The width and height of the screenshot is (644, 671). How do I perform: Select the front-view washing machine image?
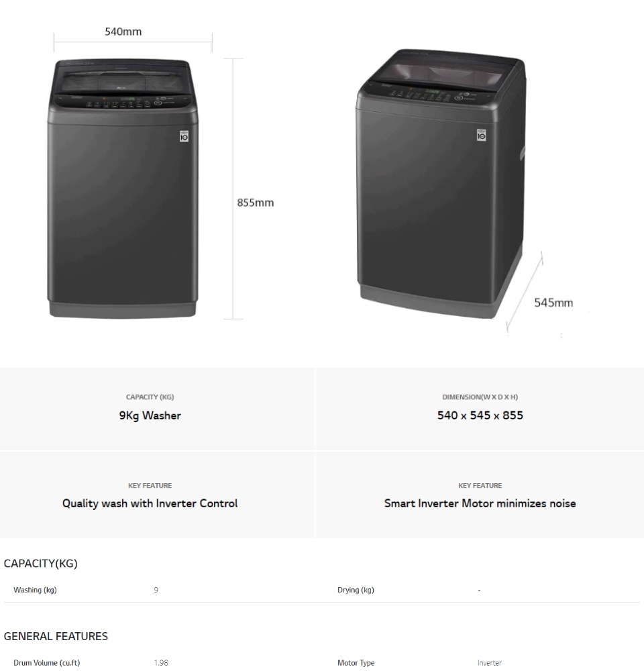[122, 189]
